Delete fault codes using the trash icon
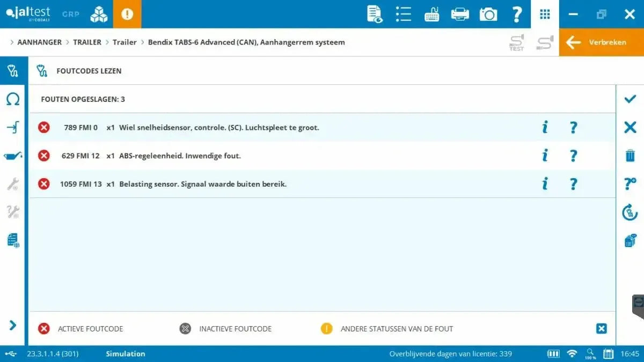Image resolution: width=644 pixels, height=362 pixels. [629, 156]
